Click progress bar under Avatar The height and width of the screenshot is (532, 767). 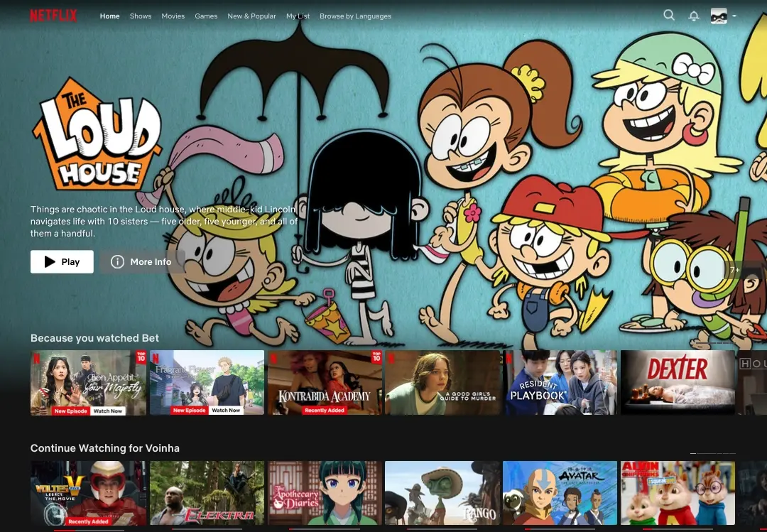[x=560, y=530]
